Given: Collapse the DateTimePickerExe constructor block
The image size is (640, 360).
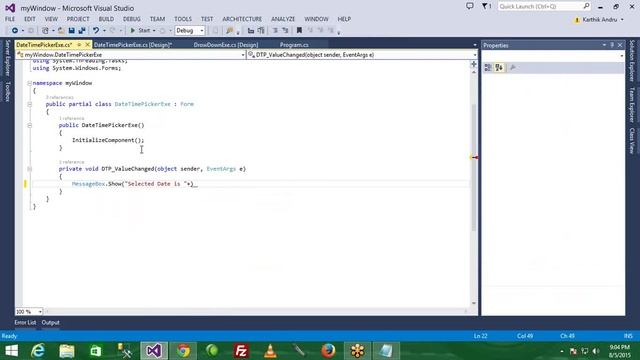Looking at the screenshot, I should pos(29,125).
